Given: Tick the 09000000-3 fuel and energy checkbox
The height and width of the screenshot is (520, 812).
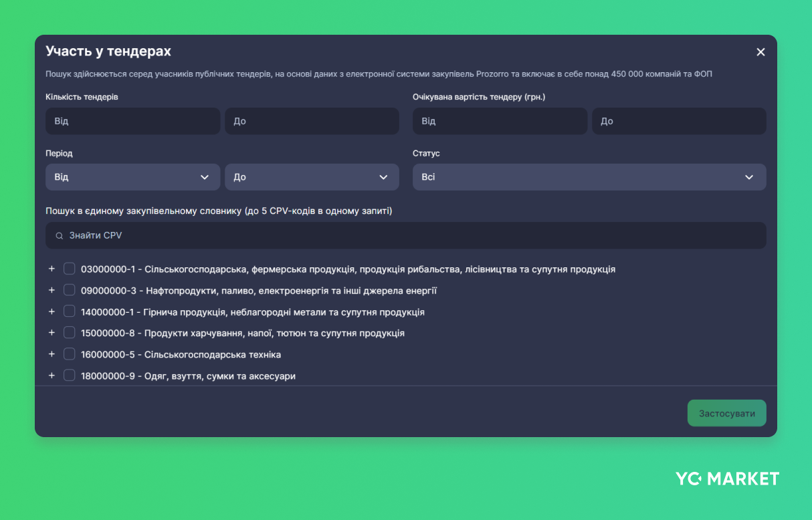Looking at the screenshot, I should tap(70, 290).
